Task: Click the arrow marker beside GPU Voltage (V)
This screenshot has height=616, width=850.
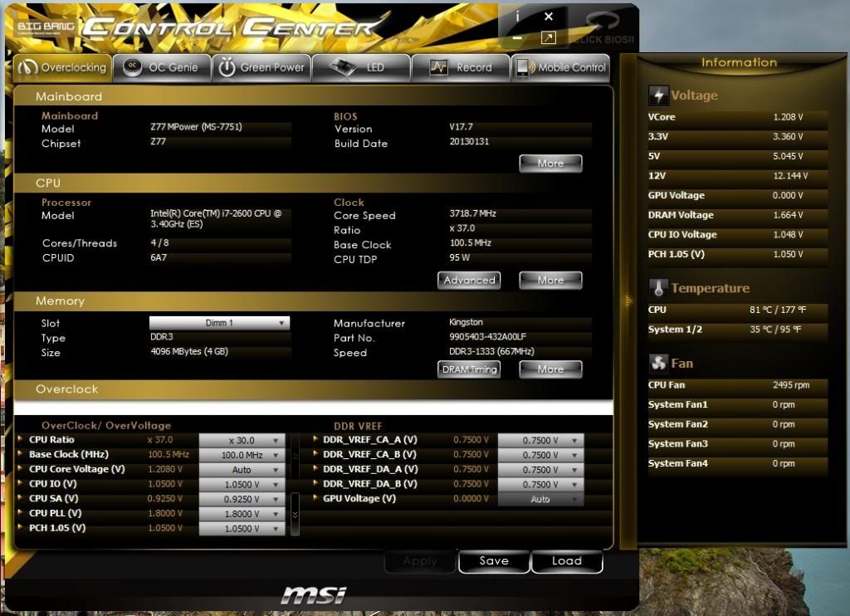Action: pyautogui.click(x=315, y=497)
